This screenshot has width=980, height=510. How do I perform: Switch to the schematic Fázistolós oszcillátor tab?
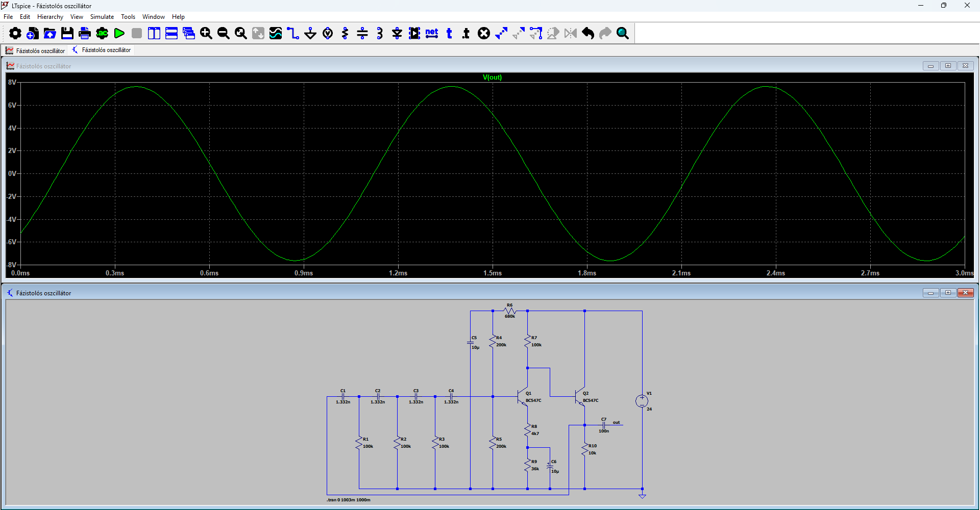click(x=102, y=50)
